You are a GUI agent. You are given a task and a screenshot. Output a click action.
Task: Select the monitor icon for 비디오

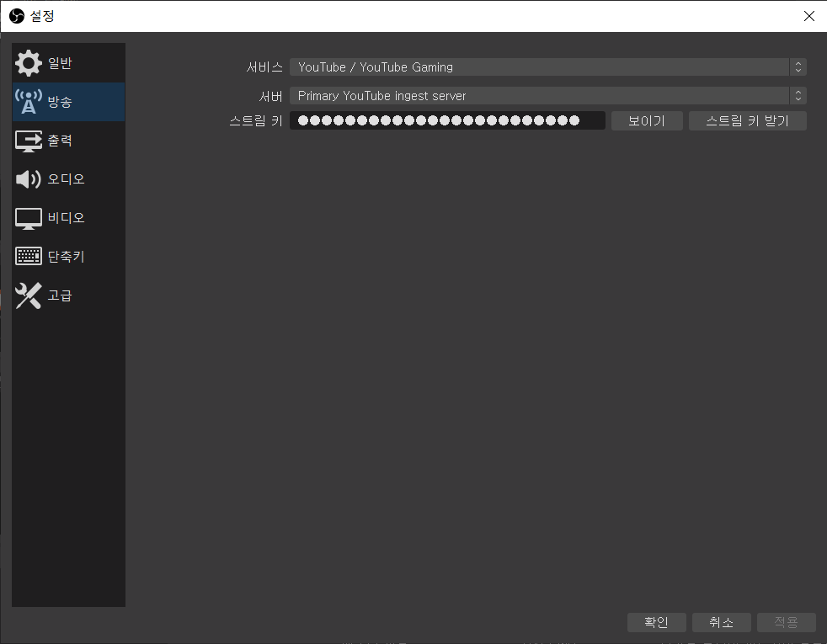[28, 218]
